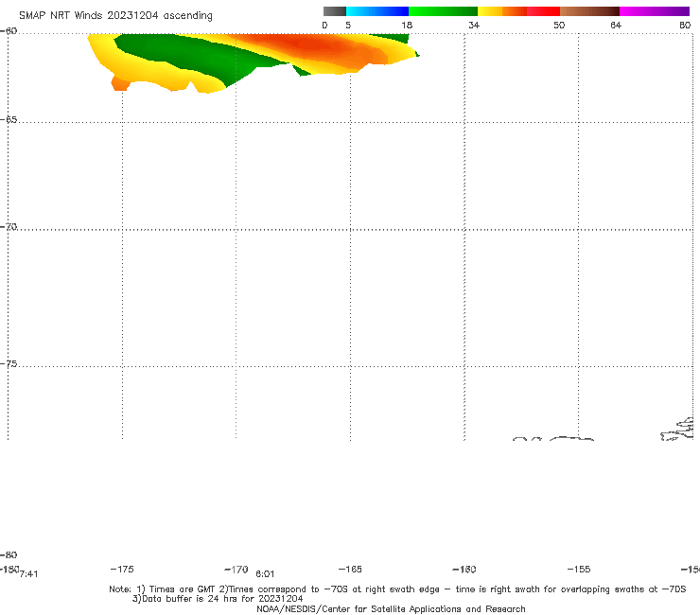This screenshot has width=700, height=615.
Task: Click the color bar label '50'
Action: click(559, 25)
